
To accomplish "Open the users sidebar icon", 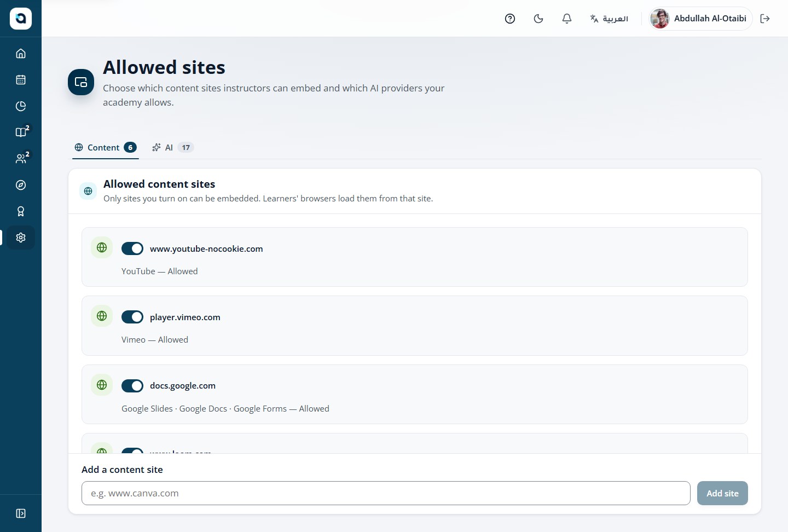I will coord(21,159).
